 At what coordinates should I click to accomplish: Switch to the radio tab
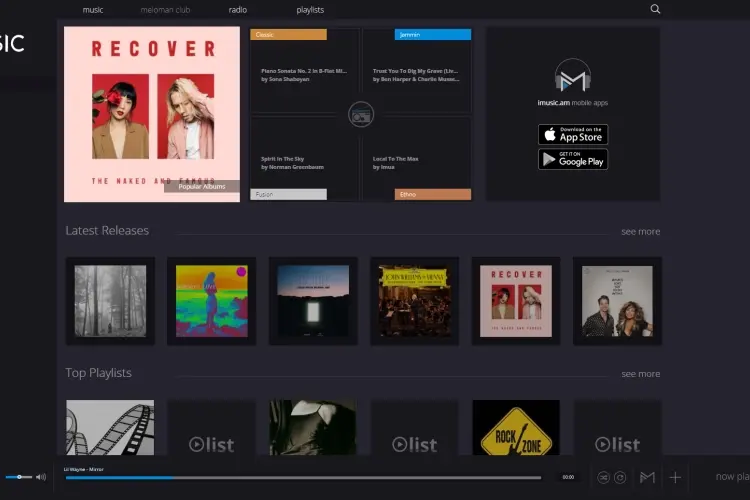pos(238,10)
